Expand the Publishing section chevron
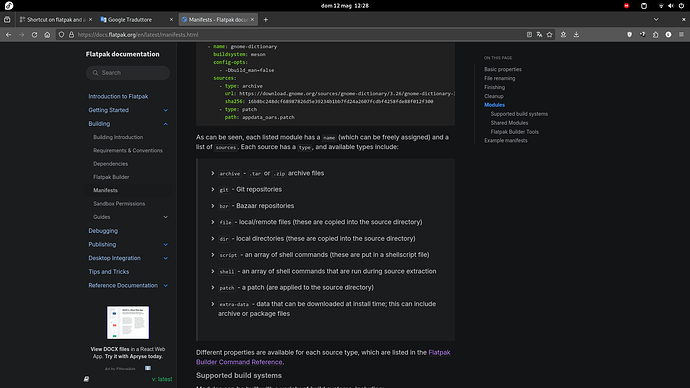 165,245
